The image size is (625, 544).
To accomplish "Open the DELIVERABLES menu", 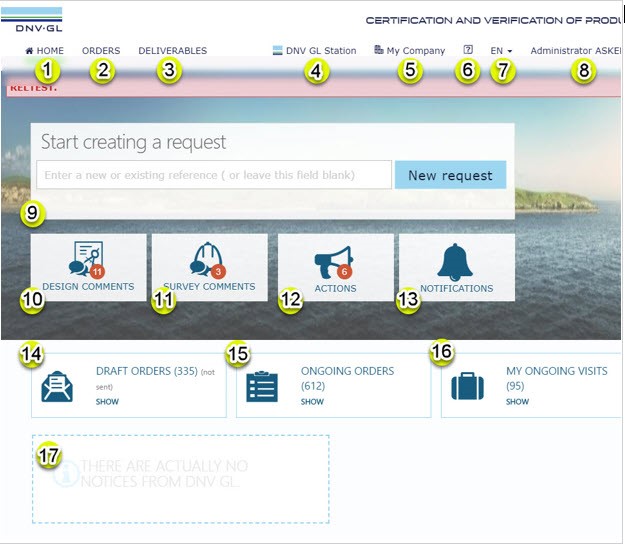I will point(172,51).
